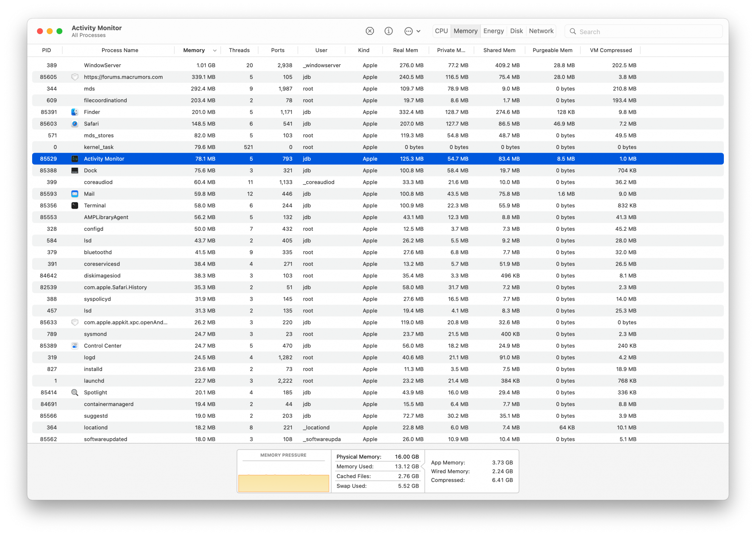Select the softwareupdated process row
This screenshot has width=756, height=536.
click(x=378, y=439)
